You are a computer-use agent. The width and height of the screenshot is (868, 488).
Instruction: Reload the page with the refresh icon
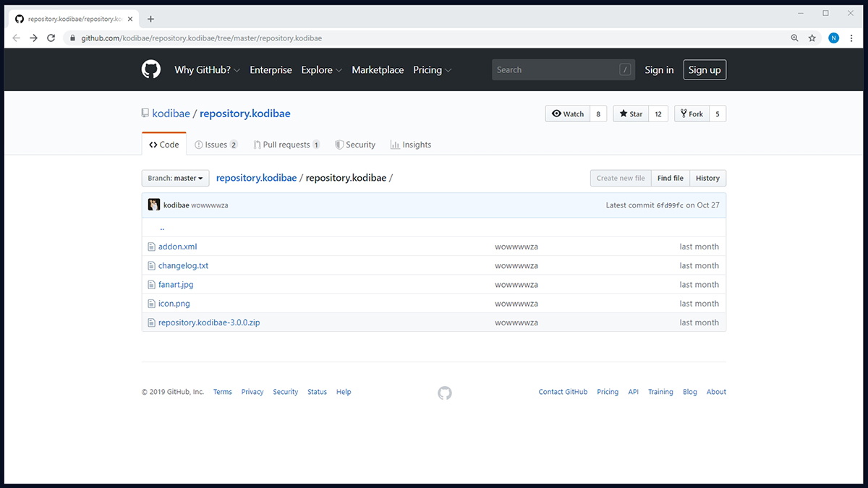point(51,38)
